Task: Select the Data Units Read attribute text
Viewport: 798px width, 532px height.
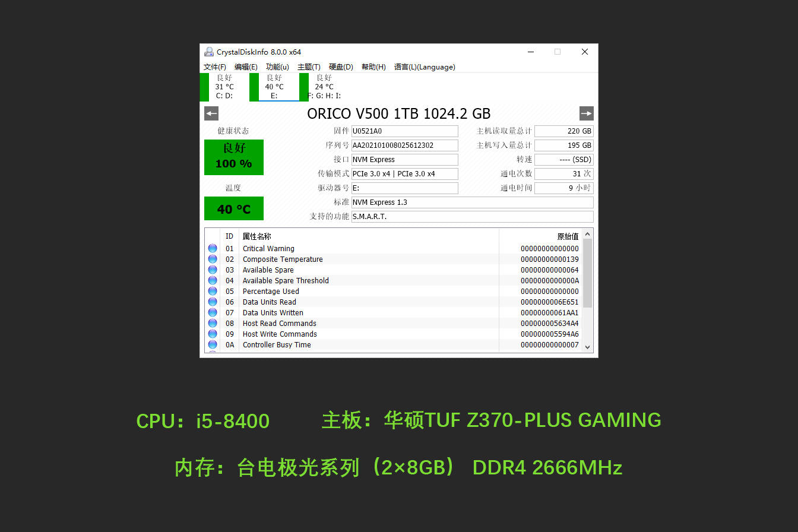Action: [270, 302]
